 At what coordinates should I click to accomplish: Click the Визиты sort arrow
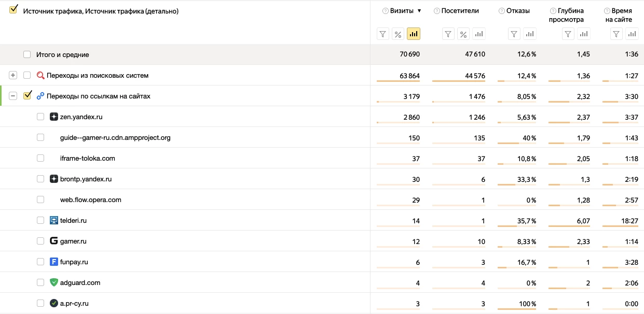(x=419, y=11)
